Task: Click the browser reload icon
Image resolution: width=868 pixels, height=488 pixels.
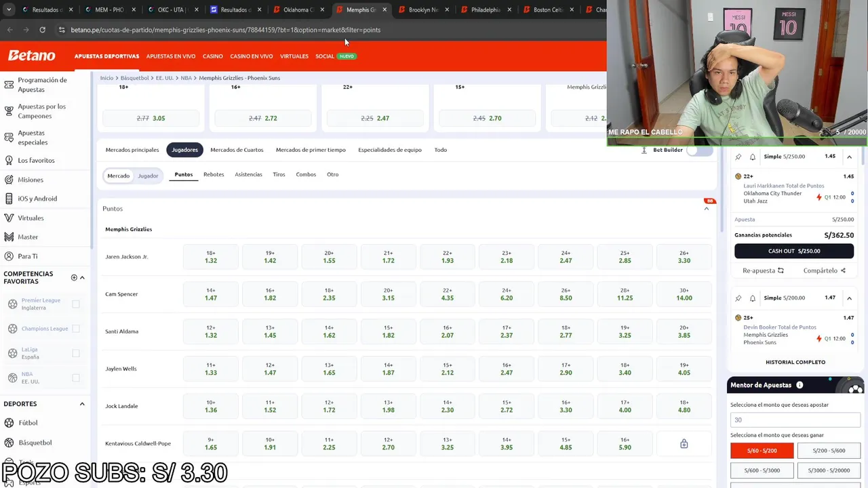Action: [x=42, y=30]
